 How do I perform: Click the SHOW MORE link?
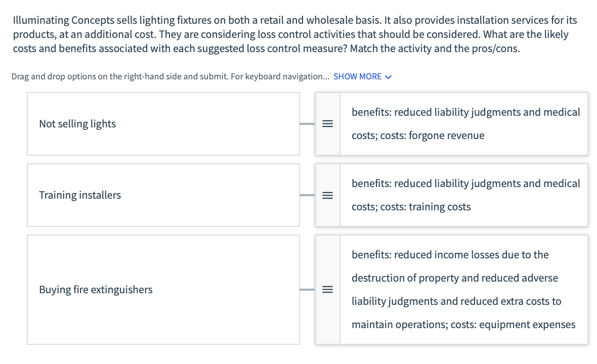click(x=357, y=77)
